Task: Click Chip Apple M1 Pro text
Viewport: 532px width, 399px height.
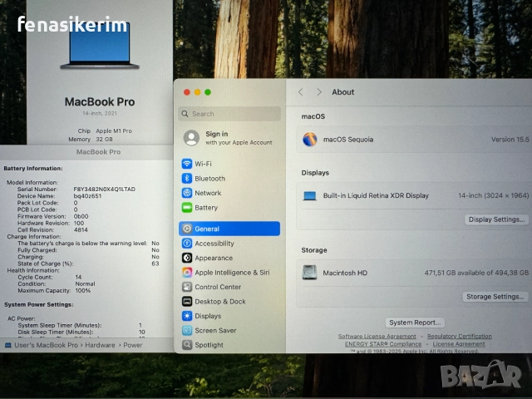Action: click(105, 131)
